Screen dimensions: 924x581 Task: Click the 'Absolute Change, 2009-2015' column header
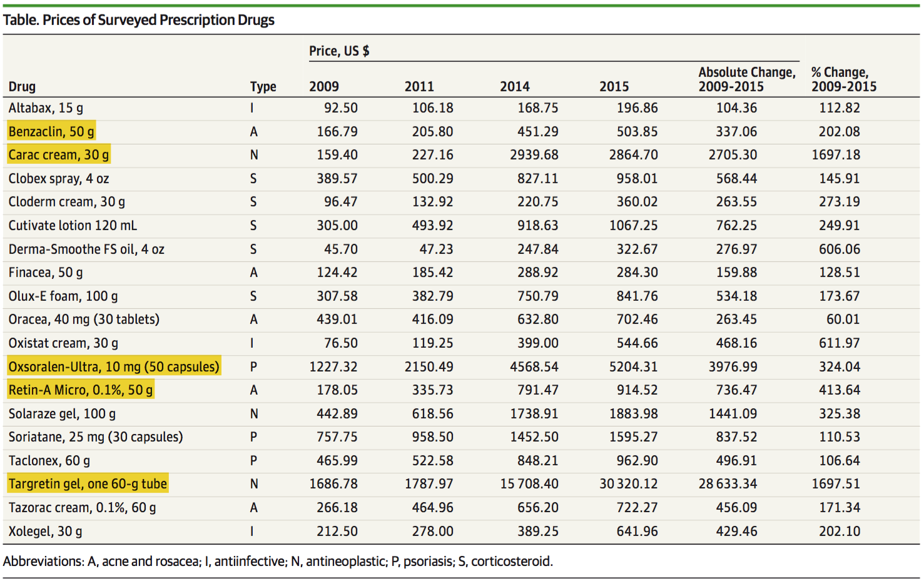coord(747,79)
